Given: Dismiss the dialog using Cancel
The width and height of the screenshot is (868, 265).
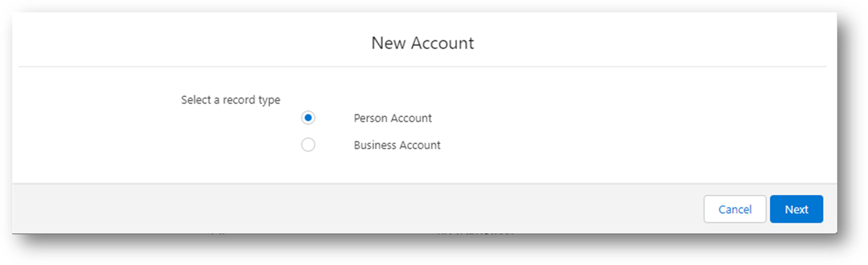Looking at the screenshot, I should click(x=735, y=209).
